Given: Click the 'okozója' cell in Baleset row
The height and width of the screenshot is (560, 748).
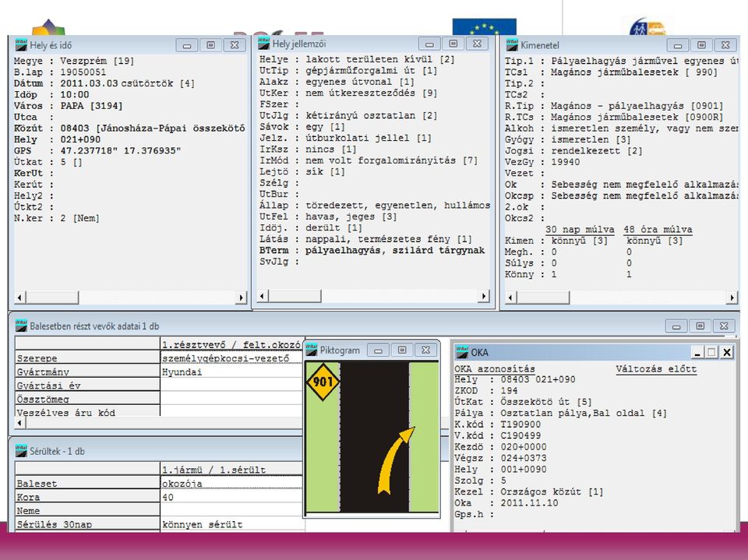Looking at the screenshot, I should (231, 483).
